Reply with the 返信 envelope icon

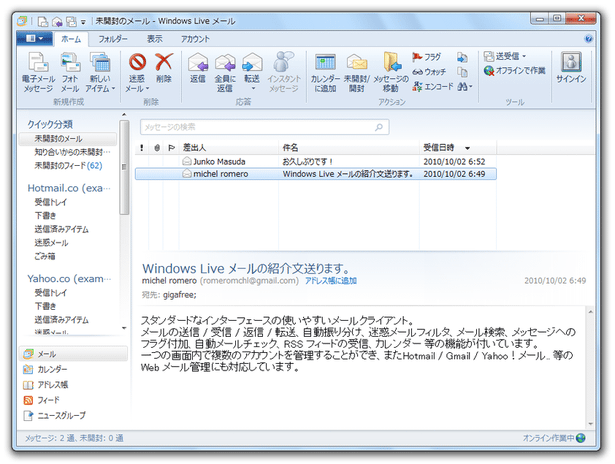pos(198,62)
